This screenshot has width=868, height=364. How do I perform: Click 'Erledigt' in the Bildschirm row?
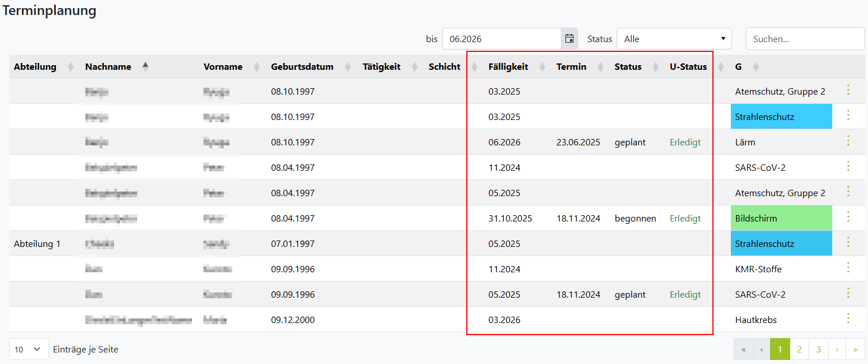pyautogui.click(x=685, y=219)
